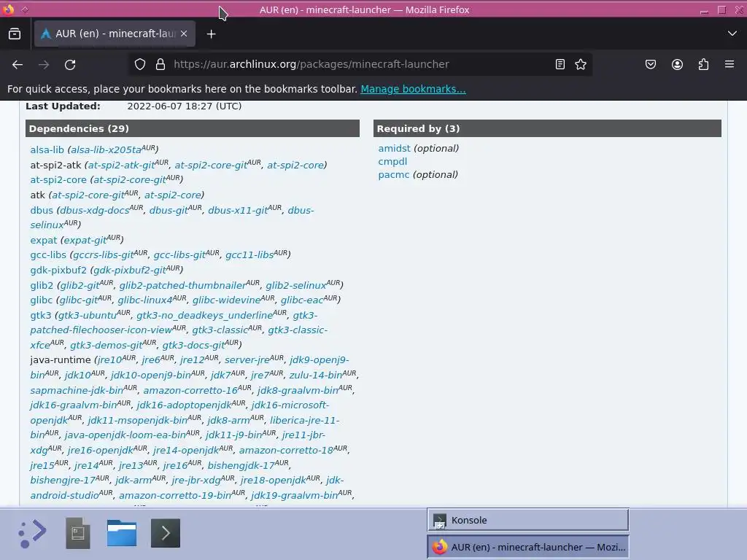
Task: Switch to the Firefox AUR window task
Action: [528, 547]
